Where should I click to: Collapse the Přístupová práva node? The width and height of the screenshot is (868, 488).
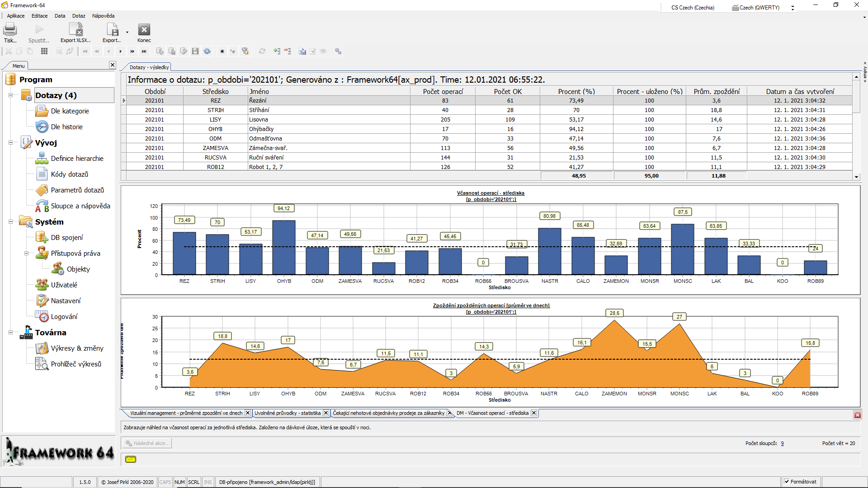tap(26, 253)
